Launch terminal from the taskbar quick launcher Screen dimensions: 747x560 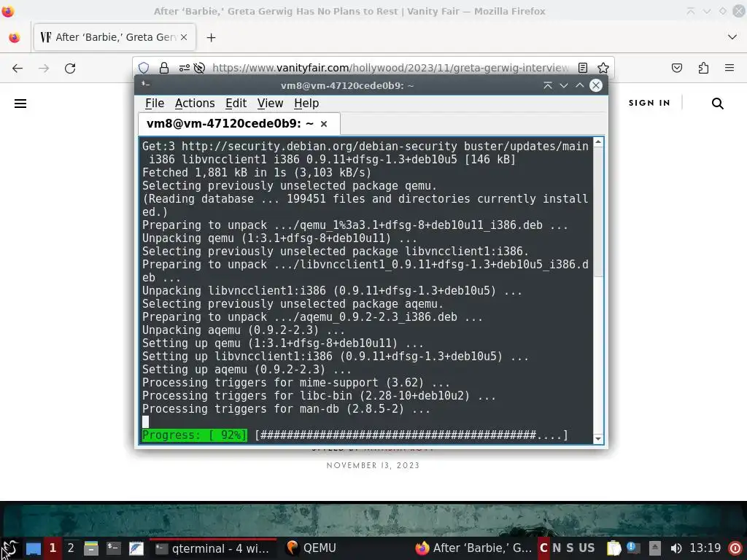113,548
